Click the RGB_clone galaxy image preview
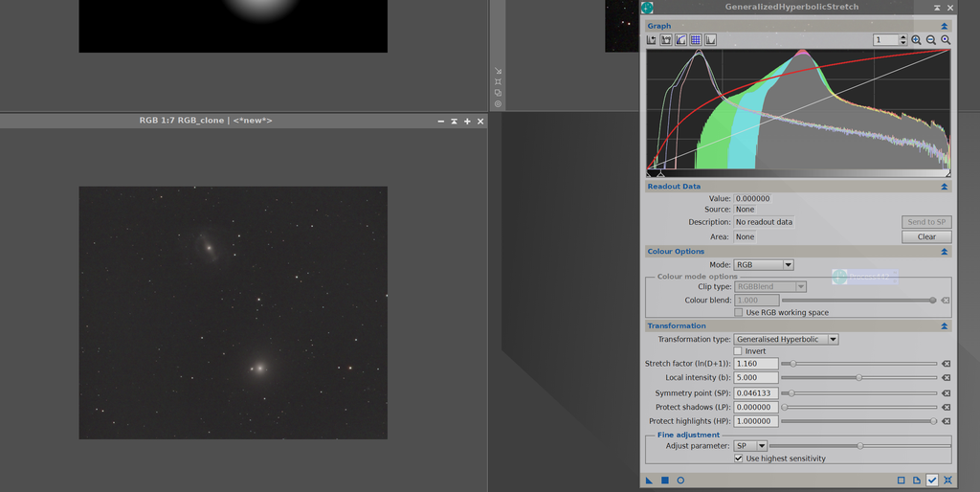The width and height of the screenshot is (980, 492). pyautogui.click(x=234, y=313)
